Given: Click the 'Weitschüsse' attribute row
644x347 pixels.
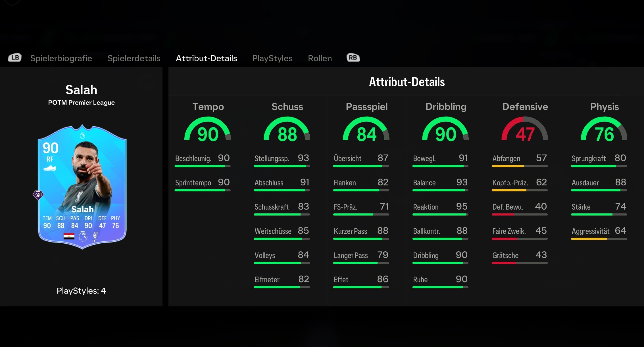Looking at the screenshot, I should tap(282, 233).
